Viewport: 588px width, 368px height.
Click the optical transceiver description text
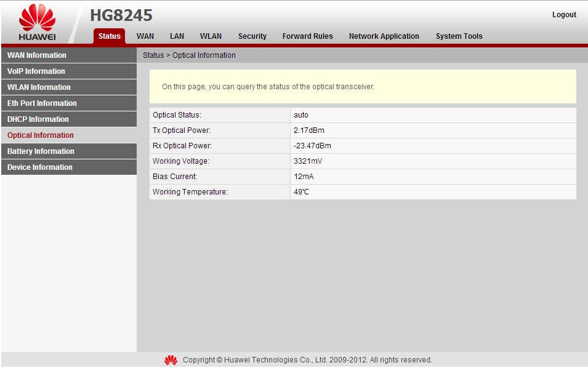click(268, 87)
